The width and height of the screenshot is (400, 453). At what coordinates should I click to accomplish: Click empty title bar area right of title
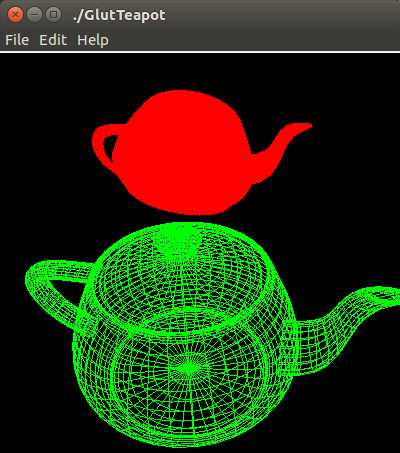pos(282,15)
